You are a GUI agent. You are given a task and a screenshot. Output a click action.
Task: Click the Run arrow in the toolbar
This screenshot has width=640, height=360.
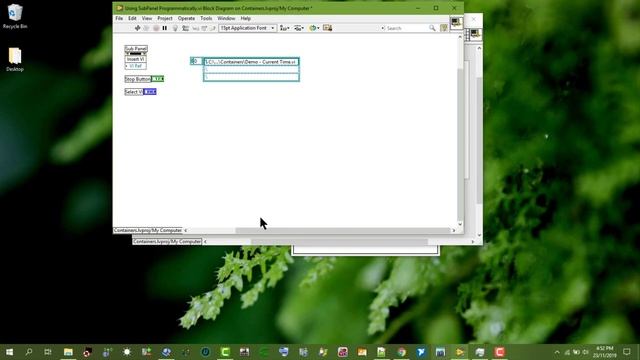pos(137,28)
